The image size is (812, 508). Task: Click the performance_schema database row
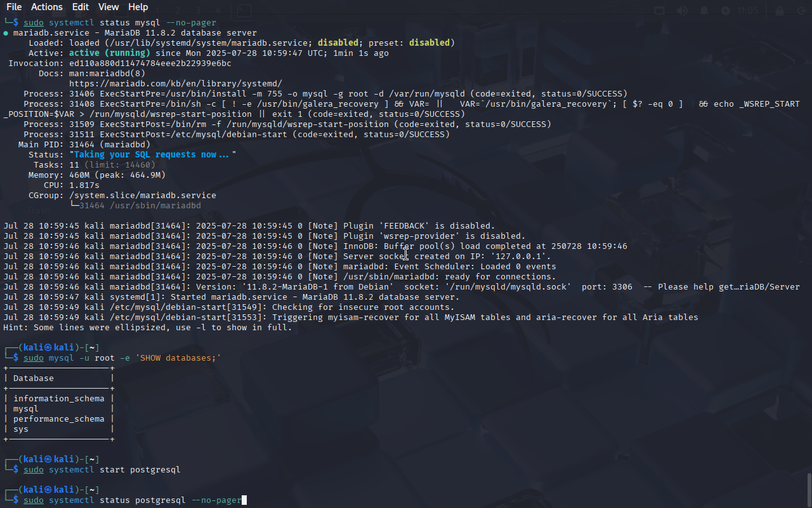click(59, 419)
